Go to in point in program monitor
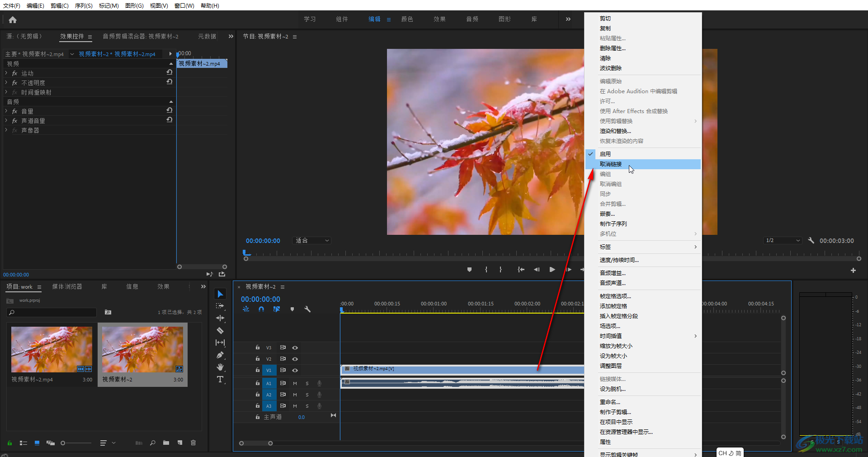The height and width of the screenshot is (457, 868). tap(521, 270)
